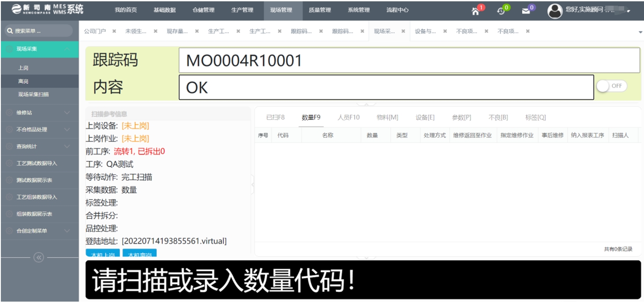Expand the 合创定制菜单 sidebar menu

pyautogui.click(x=67, y=231)
